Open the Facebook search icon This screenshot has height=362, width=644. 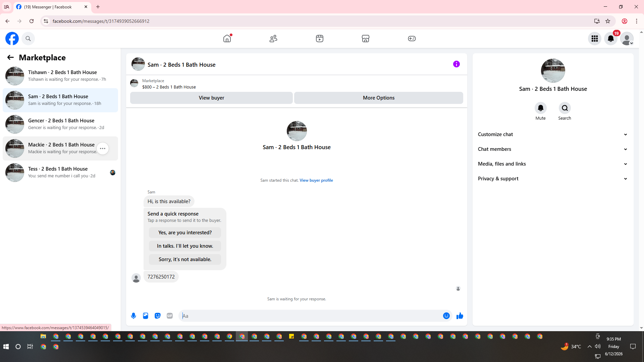click(x=28, y=39)
